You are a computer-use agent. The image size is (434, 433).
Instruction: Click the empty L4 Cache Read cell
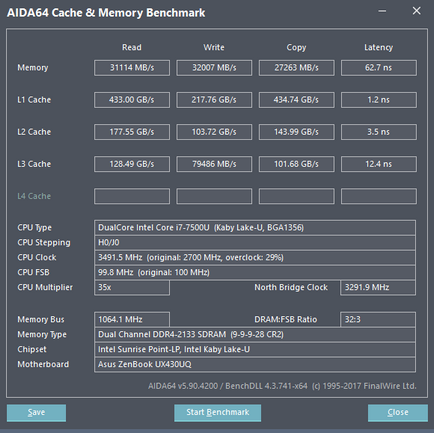tap(132, 196)
